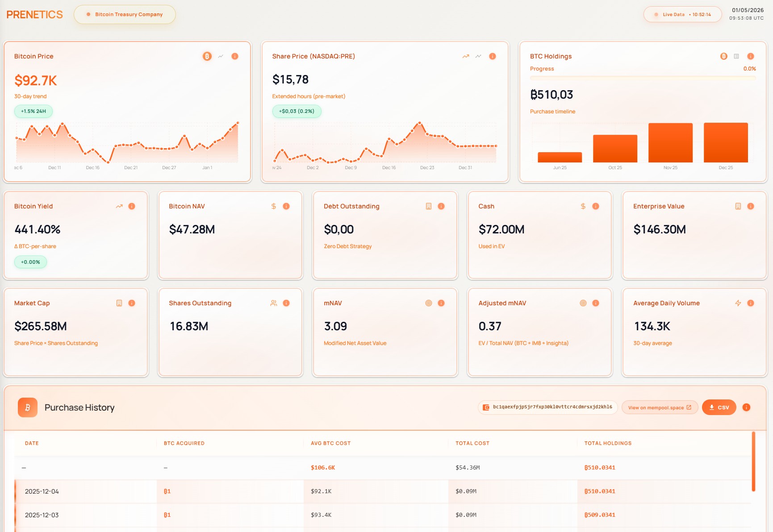Image resolution: width=773 pixels, height=532 pixels.
Task: Click the trending arrow icon on Bitcoin Yield card
Action: coord(119,206)
